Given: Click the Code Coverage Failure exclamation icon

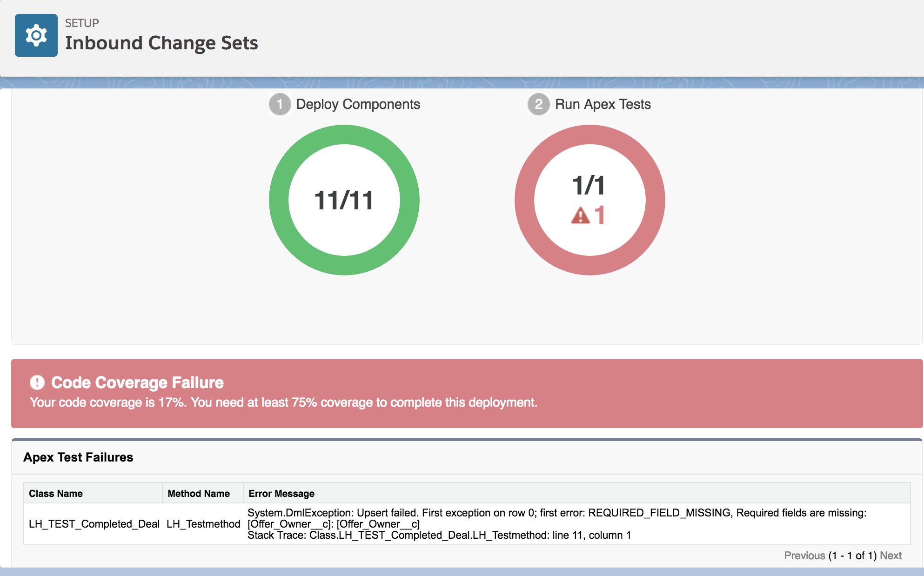Looking at the screenshot, I should [37, 382].
